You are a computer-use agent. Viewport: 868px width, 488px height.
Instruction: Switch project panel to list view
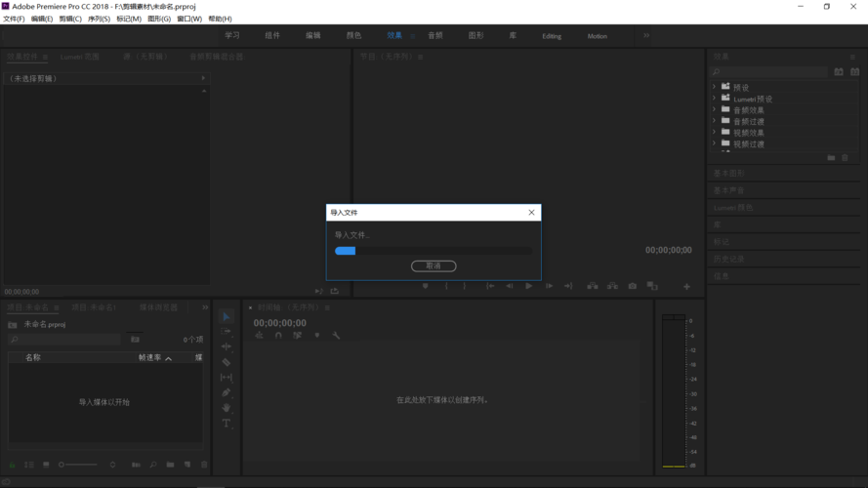pyautogui.click(x=29, y=465)
